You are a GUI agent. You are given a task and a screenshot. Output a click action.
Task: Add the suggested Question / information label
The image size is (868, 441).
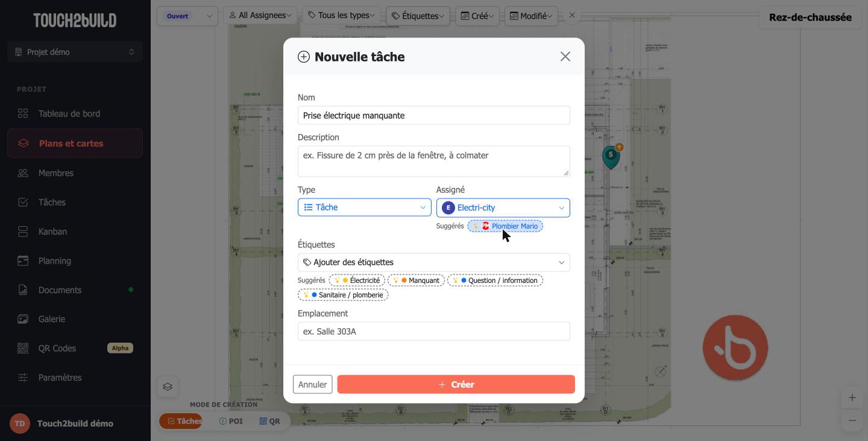tap(495, 281)
